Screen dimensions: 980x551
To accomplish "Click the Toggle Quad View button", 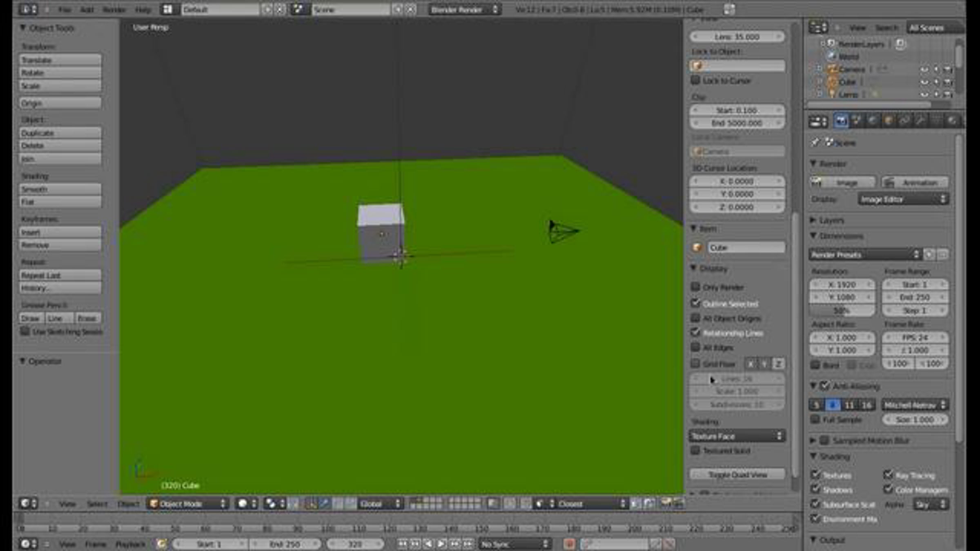I will [x=737, y=474].
